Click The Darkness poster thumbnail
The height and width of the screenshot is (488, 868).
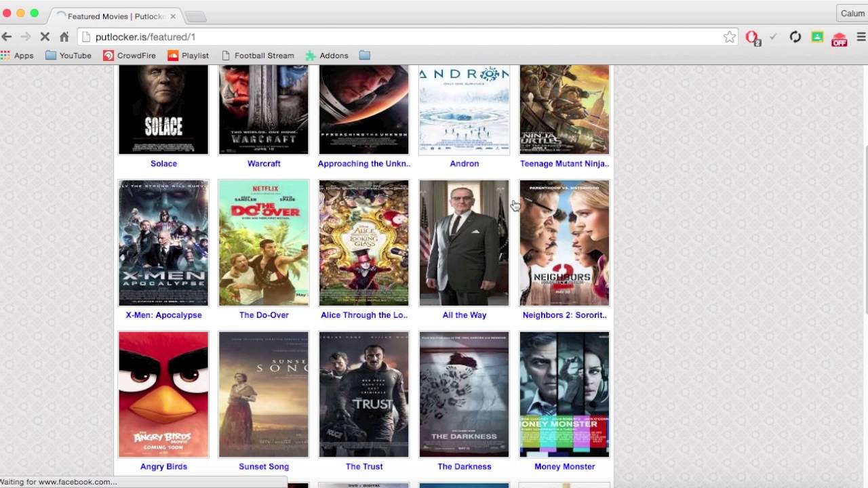[x=465, y=394]
